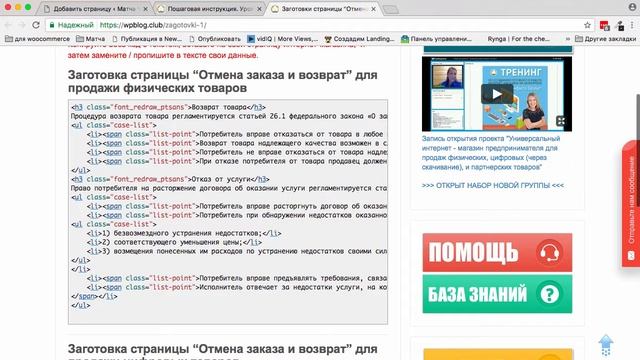
Task: Open the Публикация в New... bookmark
Action: [x=147, y=39]
